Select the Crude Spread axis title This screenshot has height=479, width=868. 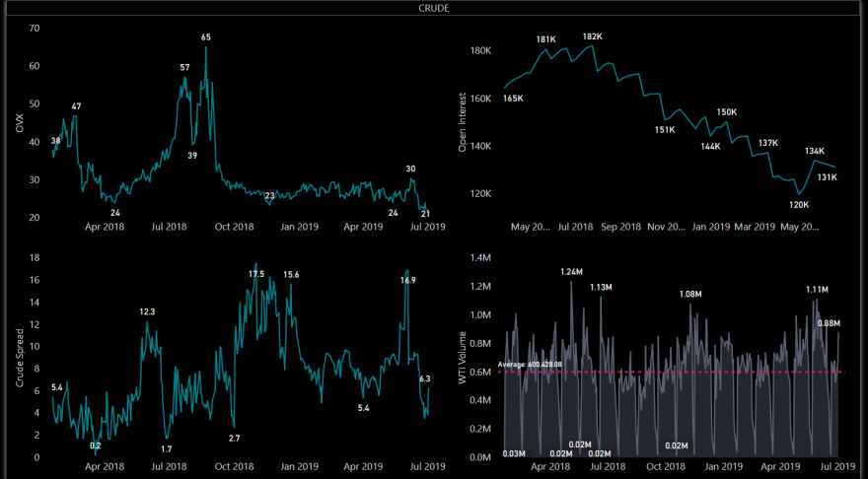click(x=20, y=358)
